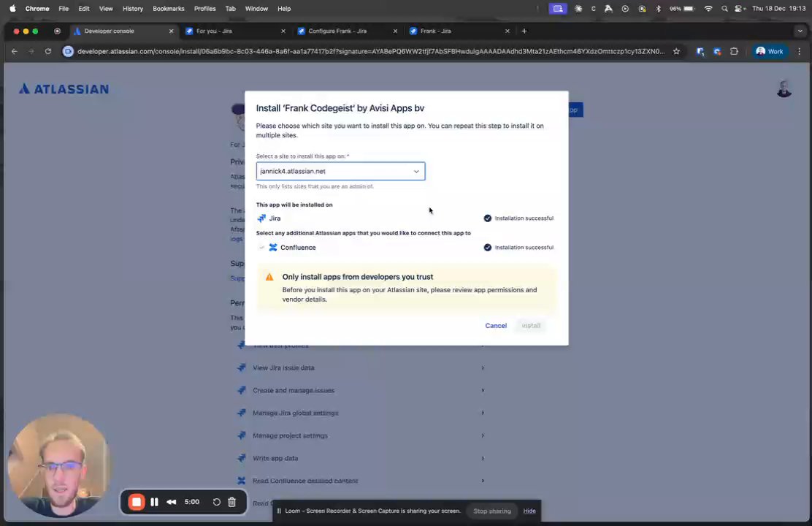Open the Chrome extensions puzzle icon
This screenshot has width=812, height=526.
pos(734,51)
